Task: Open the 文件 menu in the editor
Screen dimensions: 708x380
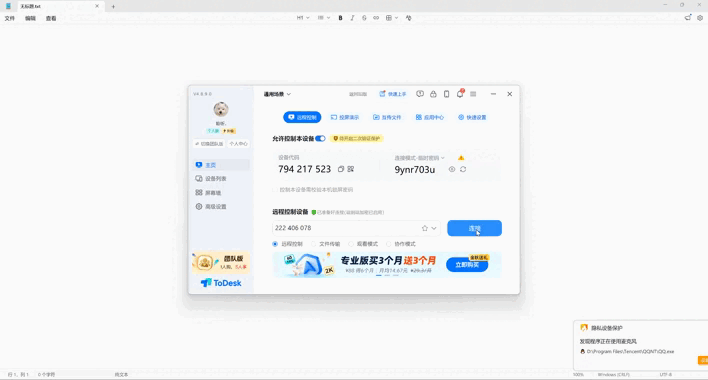Action: pyautogui.click(x=9, y=19)
